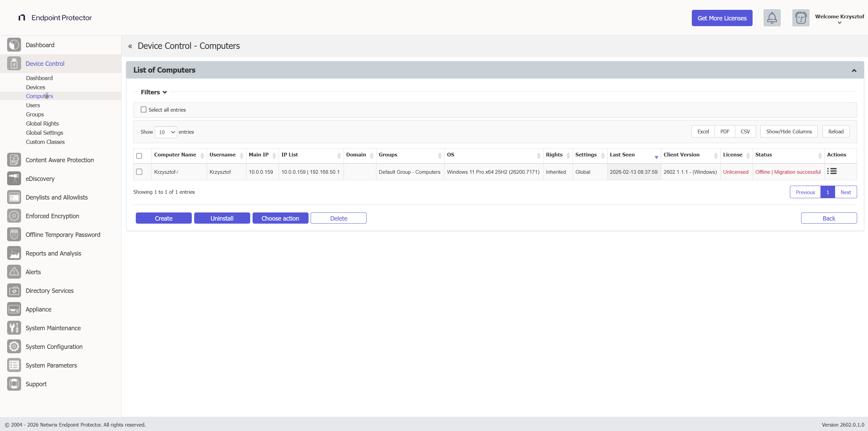This screenshot has width=868, height=431.
Task: Open the eDiscovery module icon
Action: tap(14, 178)
